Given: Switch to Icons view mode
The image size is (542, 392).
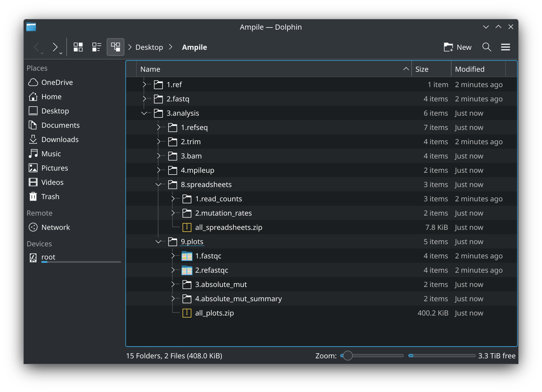Looking at the screenshot, I should 78,47.
